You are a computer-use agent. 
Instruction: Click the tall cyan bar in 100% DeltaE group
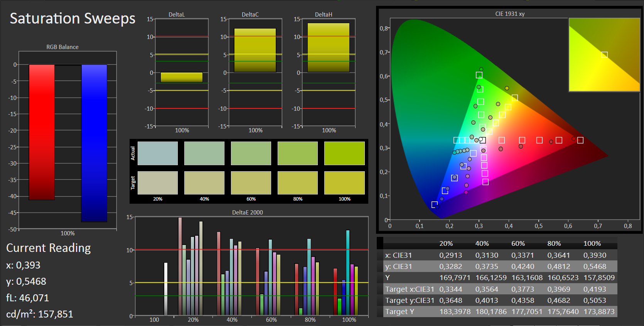[x=348, y=272]
